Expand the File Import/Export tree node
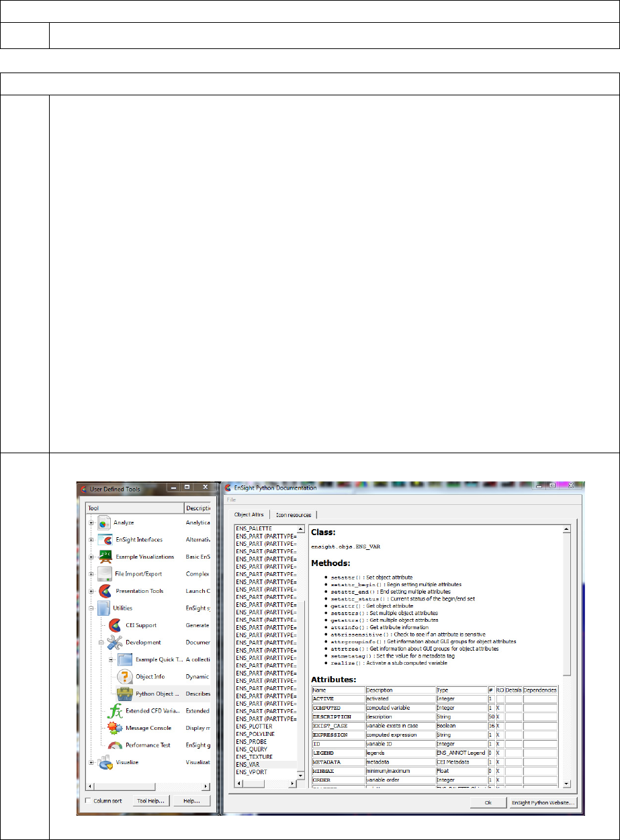The width and height of the screenshot is (620, 840). point(91,574)
